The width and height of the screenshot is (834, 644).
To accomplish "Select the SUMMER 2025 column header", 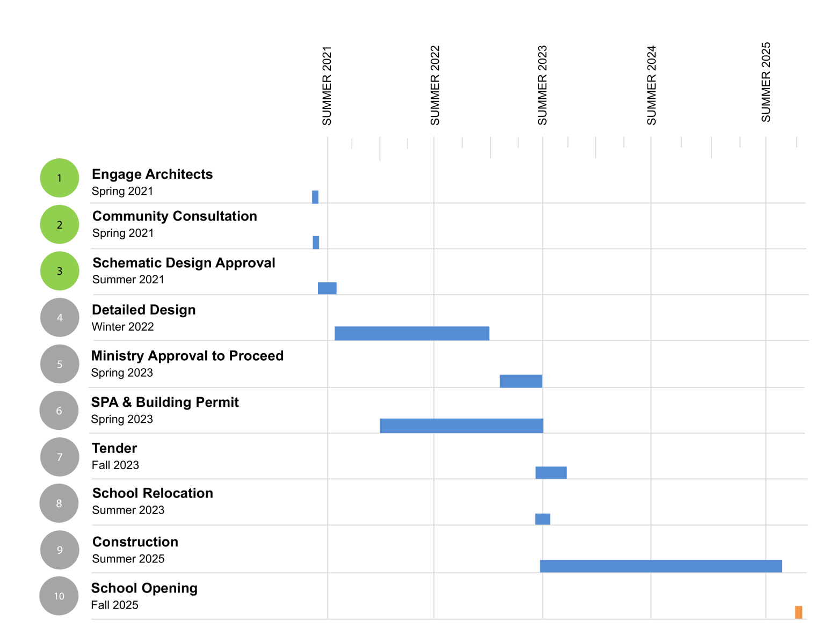I will coord(766,82).
